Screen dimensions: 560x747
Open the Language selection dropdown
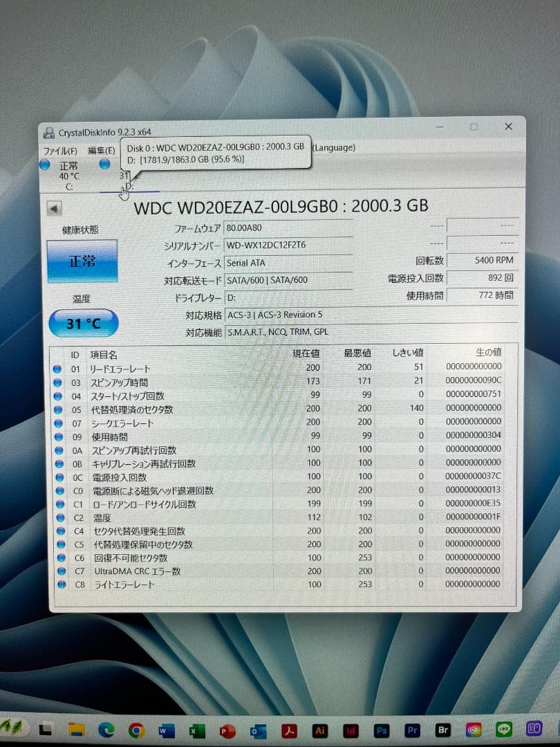click(333, 148)
